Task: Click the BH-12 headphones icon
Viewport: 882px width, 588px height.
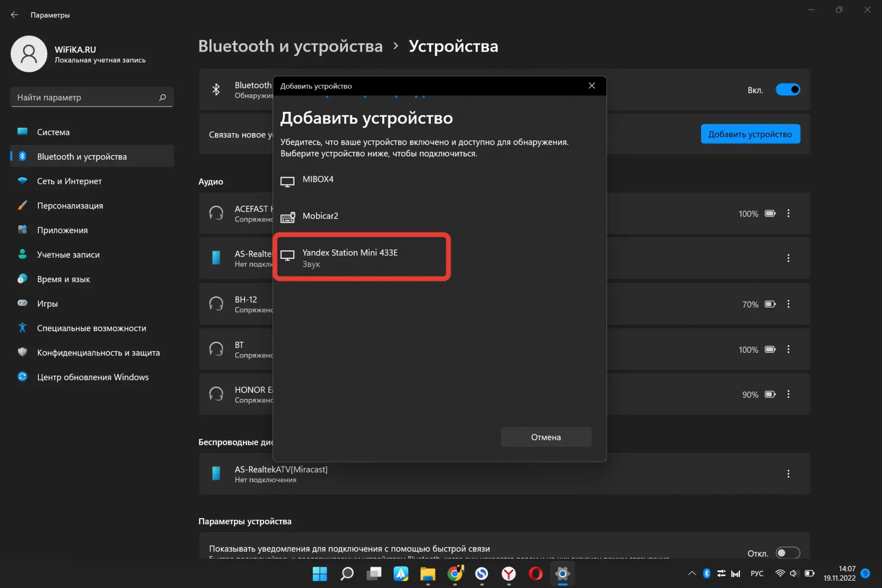Action: tap(216, 304)
